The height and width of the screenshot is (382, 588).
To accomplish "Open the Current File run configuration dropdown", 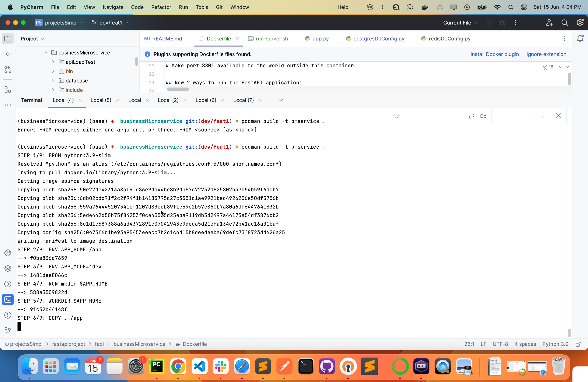I will click(460, 23).
